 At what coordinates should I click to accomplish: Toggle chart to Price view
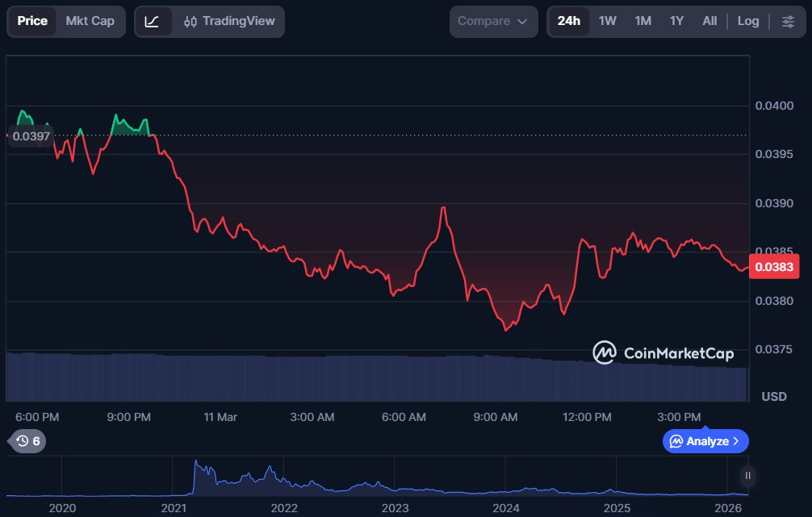(32, 21)
